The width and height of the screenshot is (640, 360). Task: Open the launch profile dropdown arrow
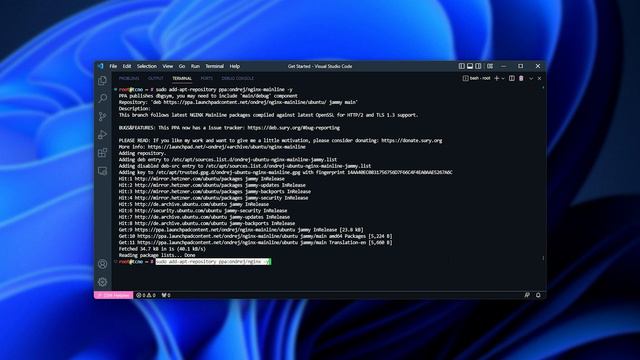click(503, 78)
